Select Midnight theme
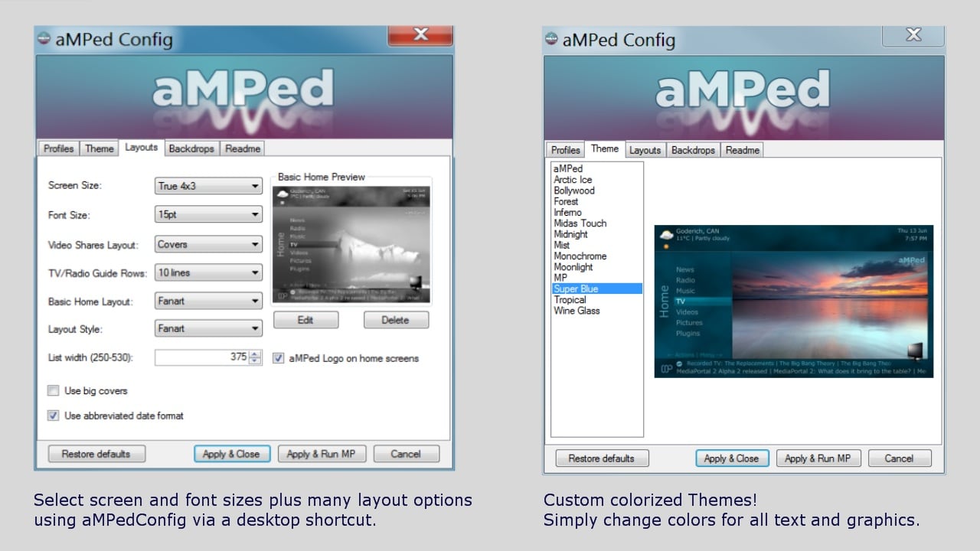 click(571, 234)
